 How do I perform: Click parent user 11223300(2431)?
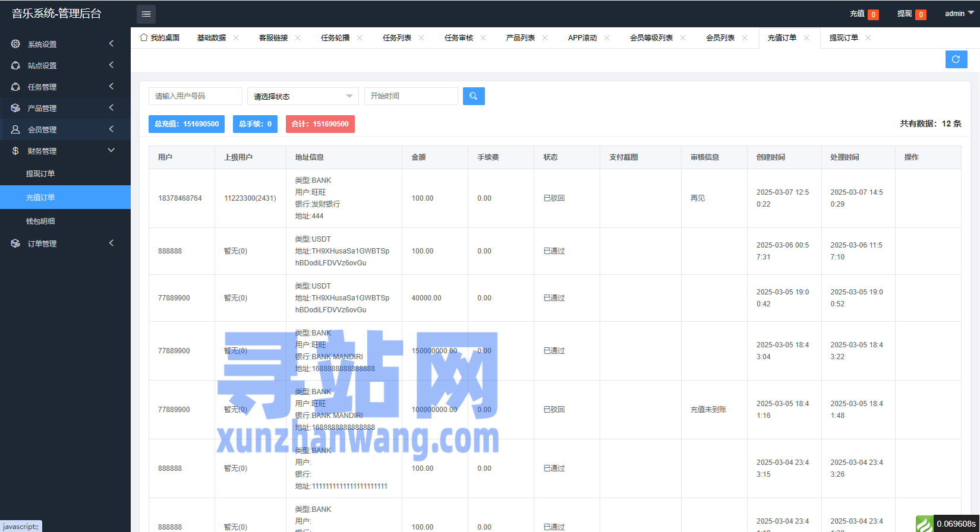click(x=250, y=198)
